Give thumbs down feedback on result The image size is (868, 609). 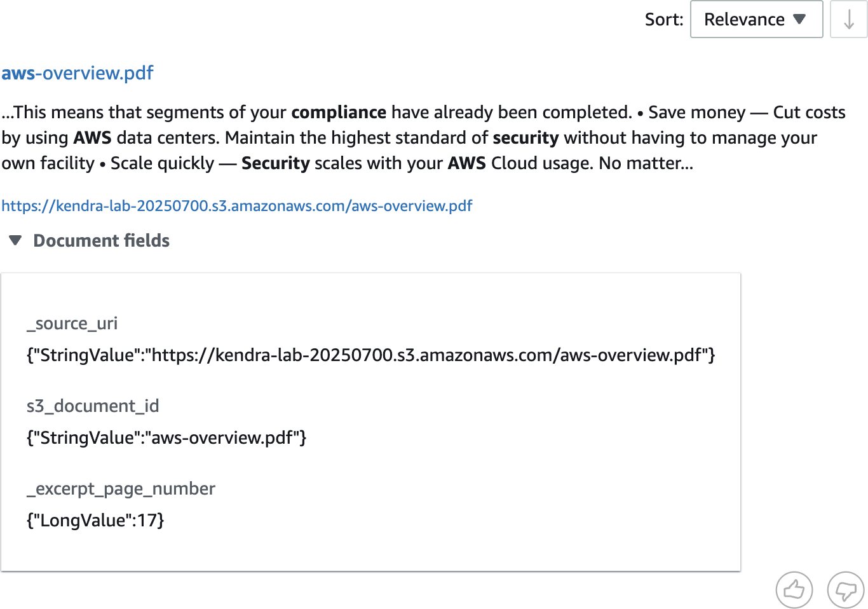tap(846, 590)
